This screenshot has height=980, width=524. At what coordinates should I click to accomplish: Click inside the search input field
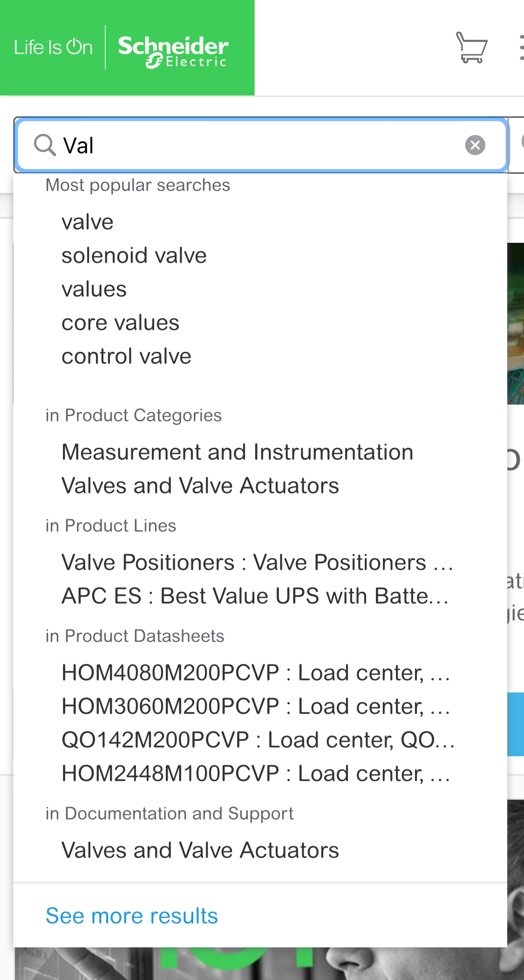pyautogui.click(x=233, y=145)
